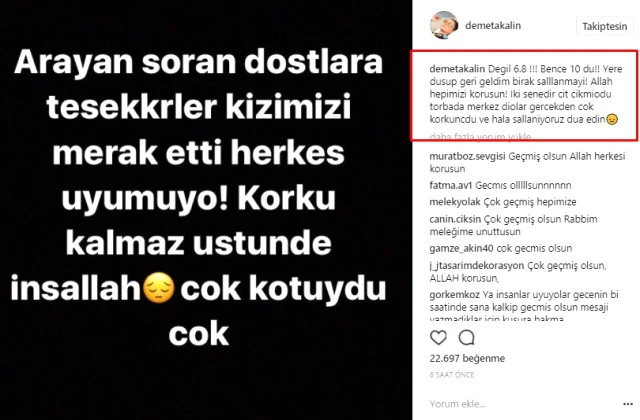
Task: Open canin.ciksin's profile from comments
Action: click(x=455, y=219)
